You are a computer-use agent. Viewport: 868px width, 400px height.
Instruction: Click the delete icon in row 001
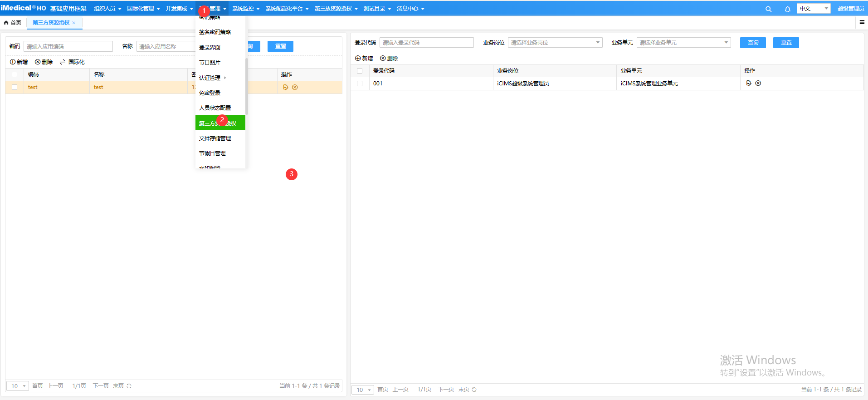pos(758,83)
